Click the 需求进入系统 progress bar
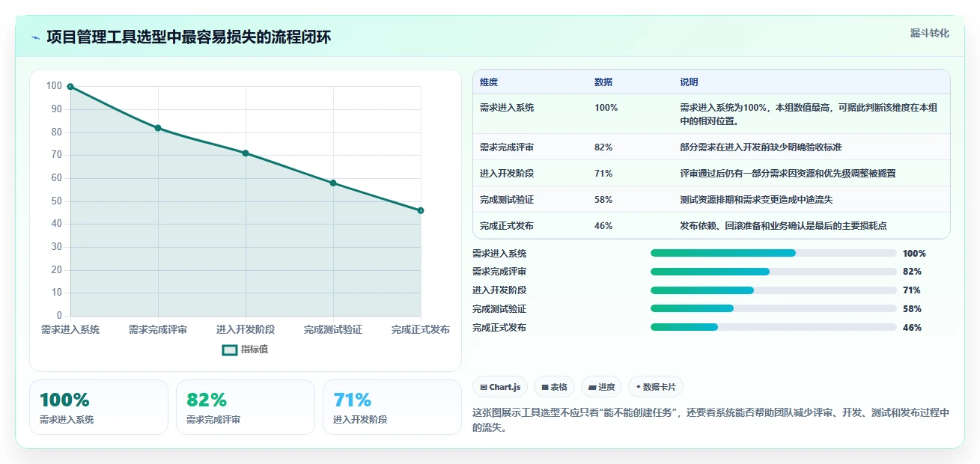The image size is (980, 464). 773,253
